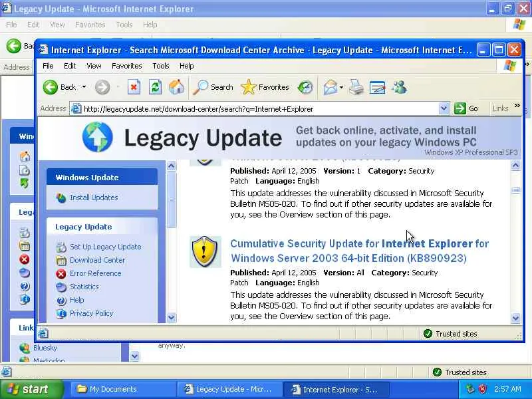
Task: Click the security shield icon in system tray
Action: click(x=483, y=389)
